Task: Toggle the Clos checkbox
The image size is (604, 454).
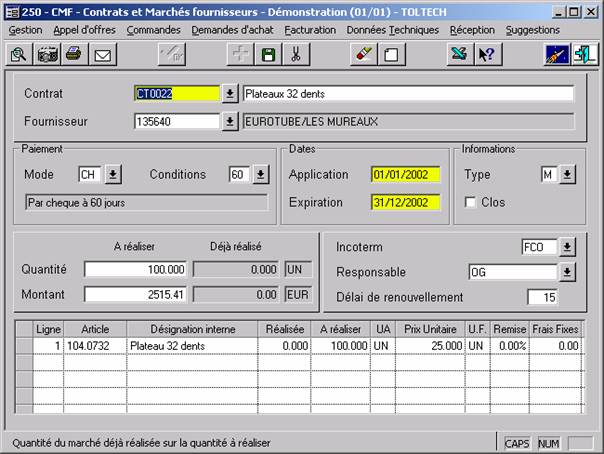Action: click(x=470, y=202)
